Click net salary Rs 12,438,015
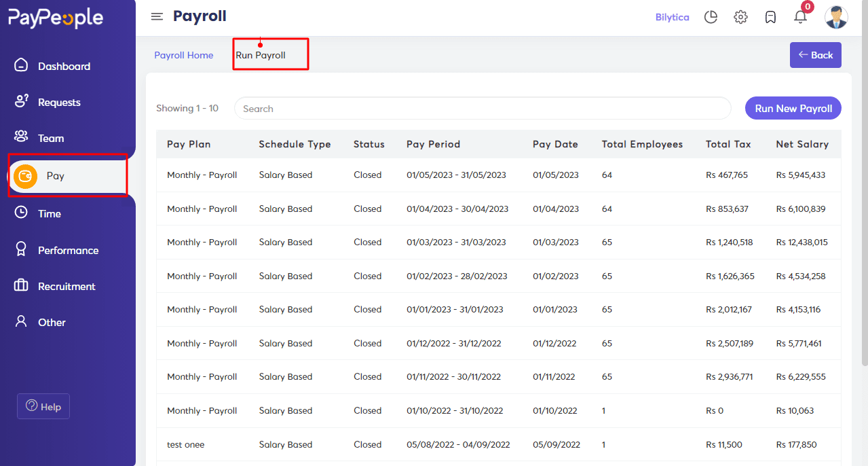The height and width of the screenshot is (466, 868). click(x=802, y=243)
